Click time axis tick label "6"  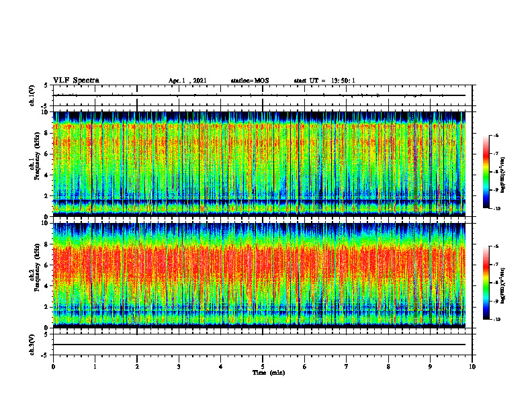305,367
